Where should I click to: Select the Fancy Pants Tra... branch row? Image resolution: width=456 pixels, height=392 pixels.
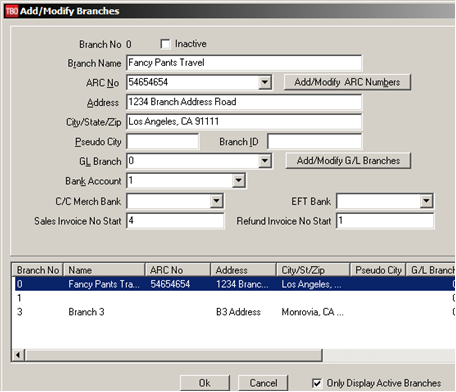tap(234, 284)
